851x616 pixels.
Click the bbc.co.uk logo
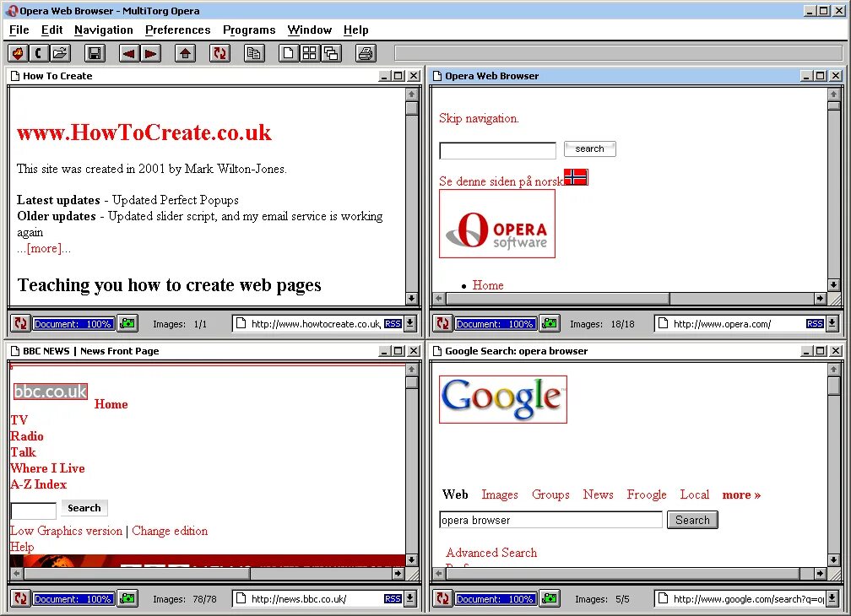coord(51,391)
